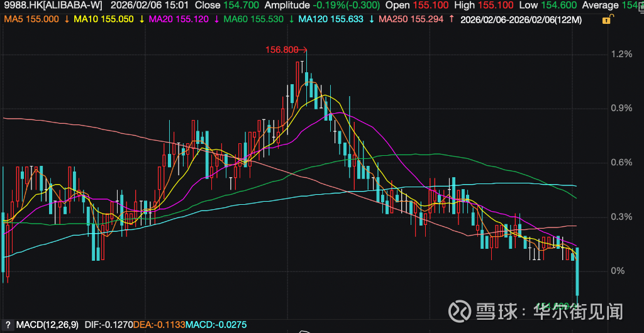Click the 2026/02/06-2026/02/06(122M) date range
This screenshot has width=644, height=333.
tap(521, 19)
